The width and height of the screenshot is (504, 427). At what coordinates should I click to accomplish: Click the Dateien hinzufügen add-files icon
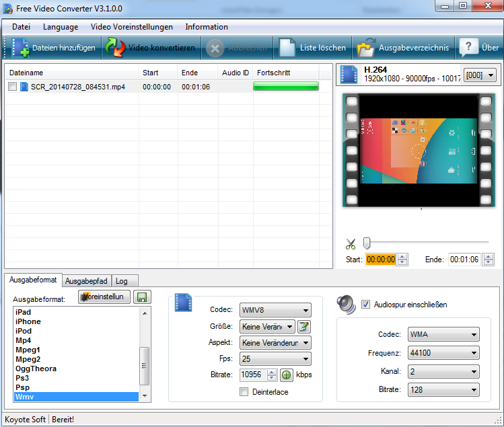point(20,48)
